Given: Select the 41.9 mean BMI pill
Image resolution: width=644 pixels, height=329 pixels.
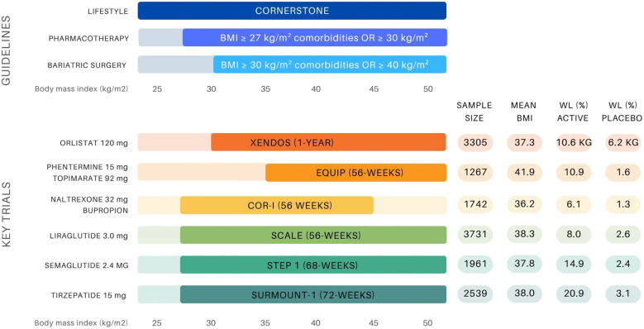Looking at the screenshot, I should (524, 172).
